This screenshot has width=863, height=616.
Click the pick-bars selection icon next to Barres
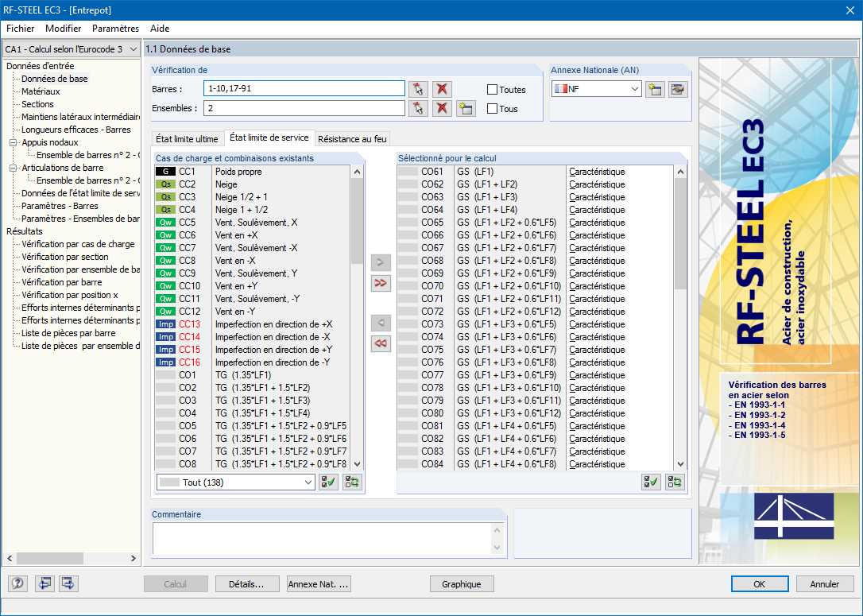(x=418, y=89)
